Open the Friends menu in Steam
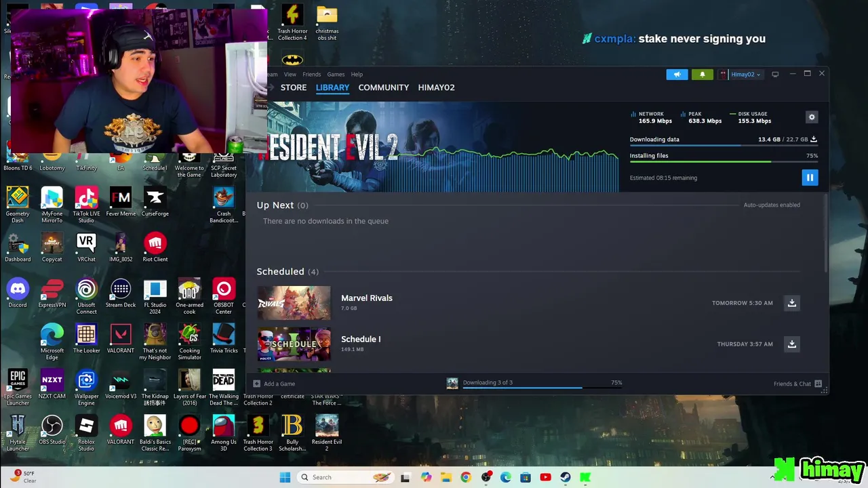Screen dimensions: 868x488 point(312,75)
